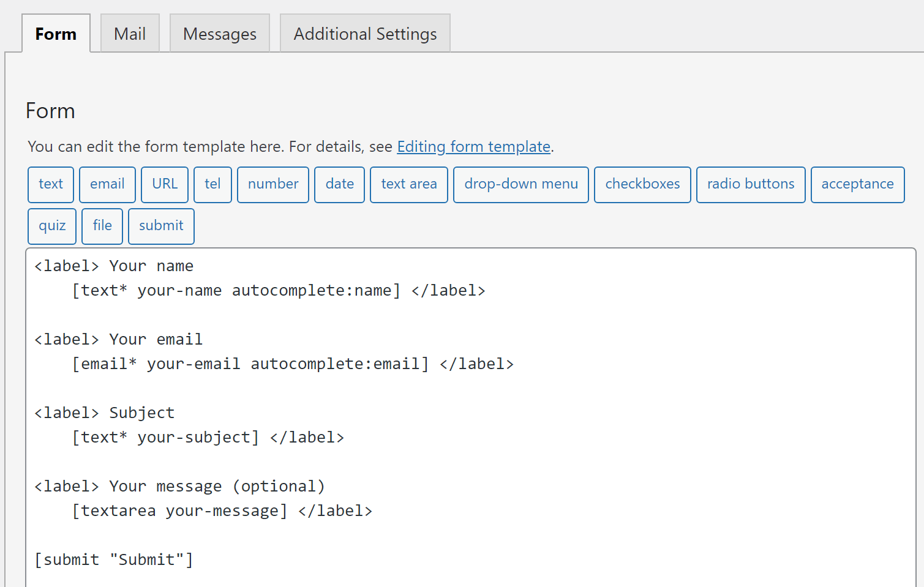924x587 pixels.
Task: Switch to the Messages tab
Action: tap(219, 34)
